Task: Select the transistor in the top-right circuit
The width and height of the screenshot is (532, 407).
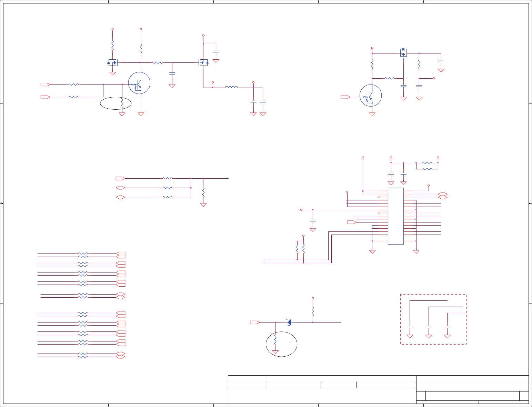Action: pyautogui.click(x=371, y=96)
